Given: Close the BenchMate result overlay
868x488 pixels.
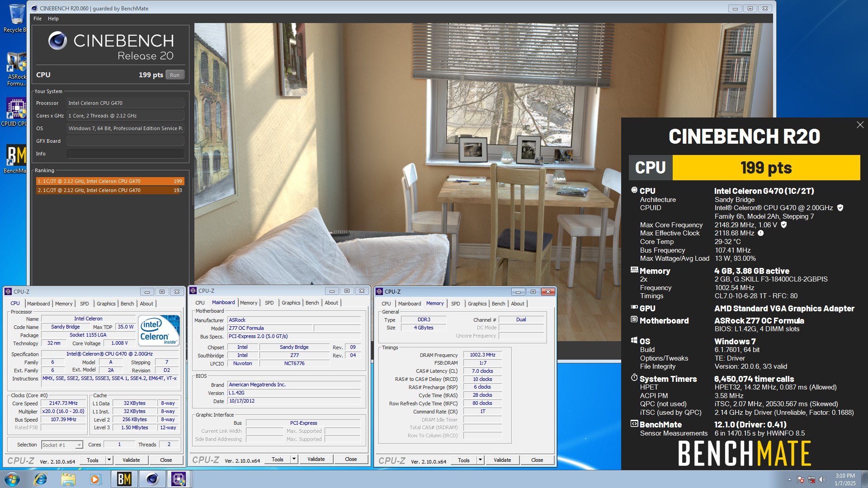Looking at the screenshot, I should tap(860, 125).
